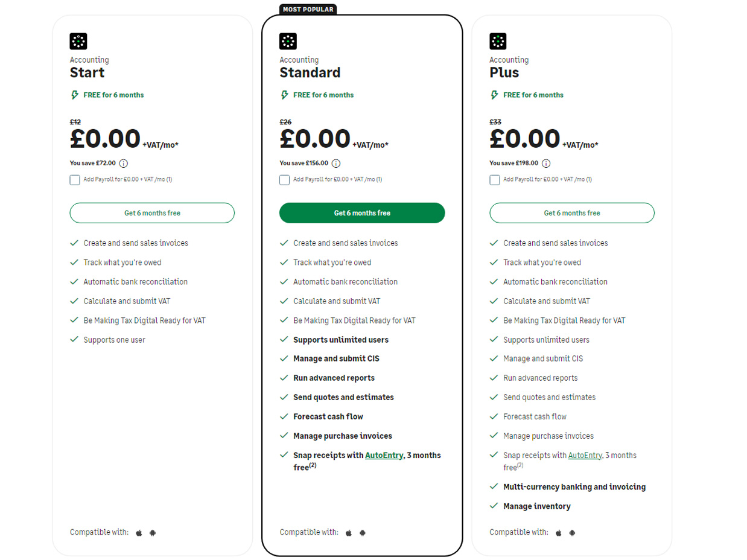Click the Android icon in Standard plan compatibility
Viewport: 747px width, 560px height.
[x=363, y=533]
